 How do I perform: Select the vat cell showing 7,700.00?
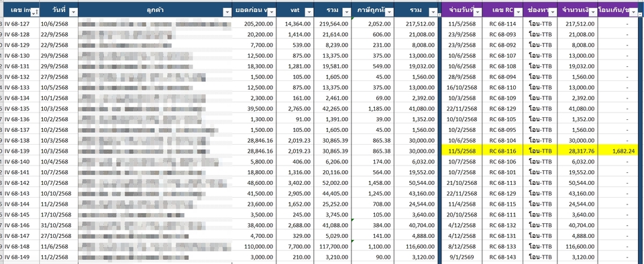click(295, 247)
